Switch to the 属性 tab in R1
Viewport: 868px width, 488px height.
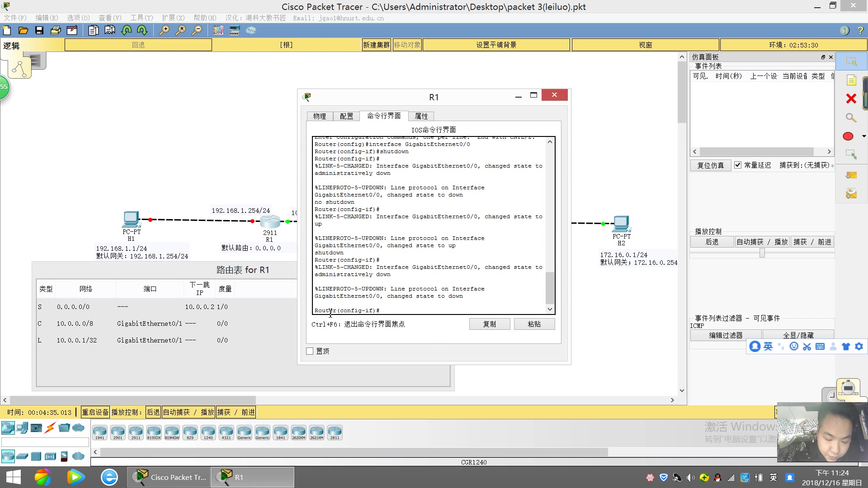(421, 116)
